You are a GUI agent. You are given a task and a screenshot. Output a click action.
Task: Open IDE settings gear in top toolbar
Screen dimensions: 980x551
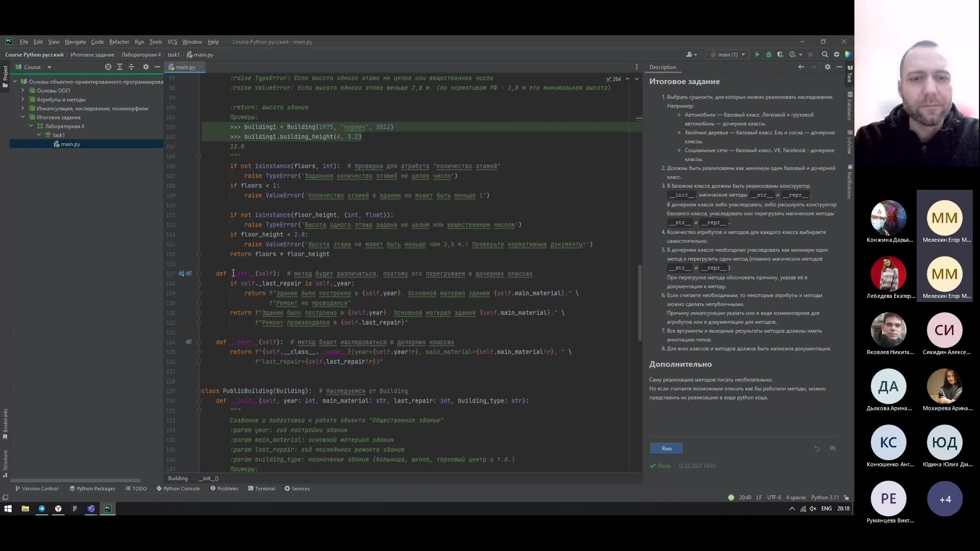[x=837, y=55]
